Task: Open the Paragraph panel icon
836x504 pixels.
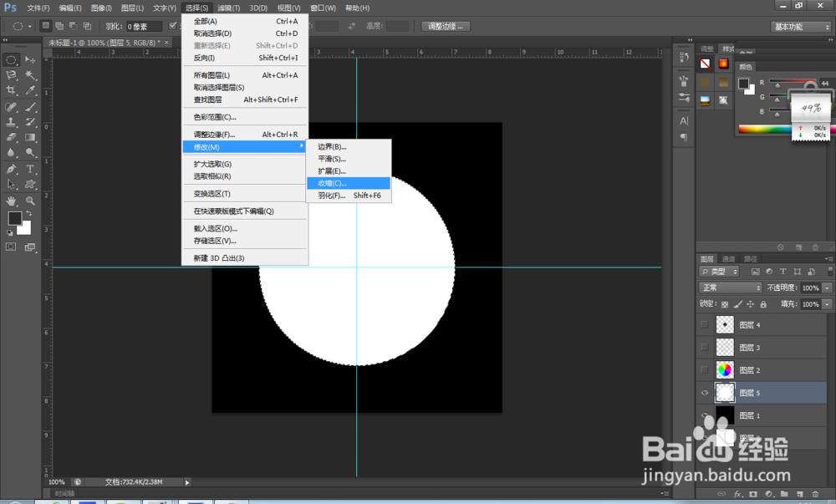Action: [x=684, y=137]
